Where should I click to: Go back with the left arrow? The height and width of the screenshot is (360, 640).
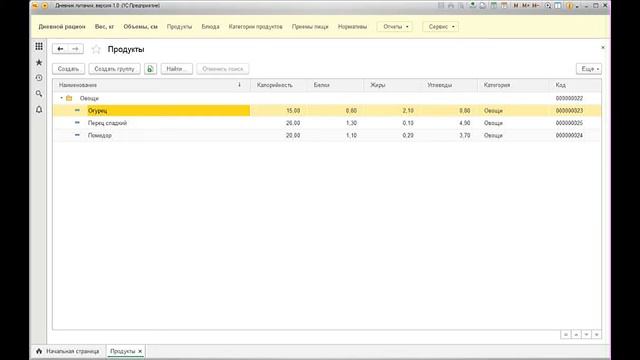click(60, 49)
